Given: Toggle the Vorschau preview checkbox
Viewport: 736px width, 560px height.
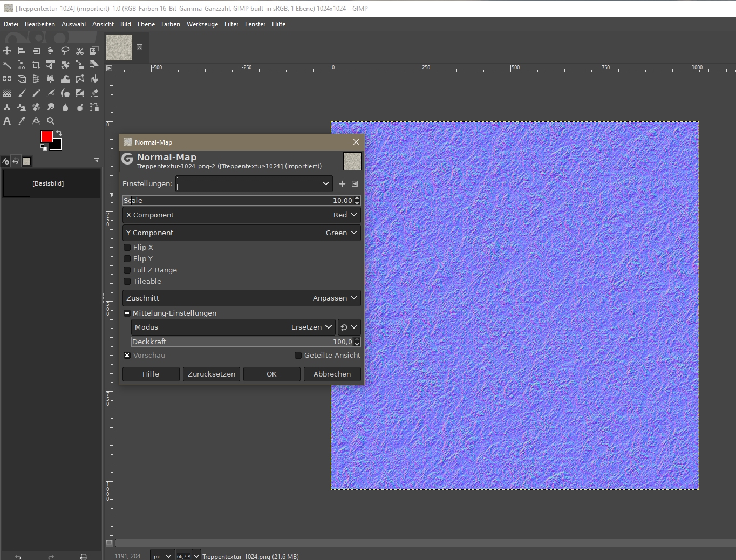Looking at the screenshot, I should [x=127, y=355].
